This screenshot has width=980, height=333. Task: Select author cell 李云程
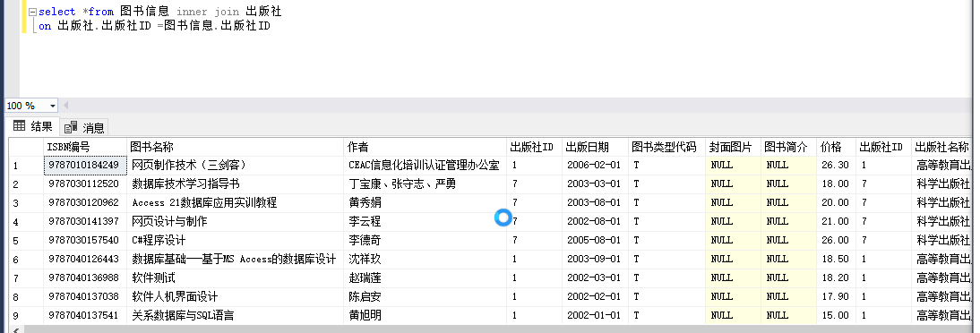point(425,222)
